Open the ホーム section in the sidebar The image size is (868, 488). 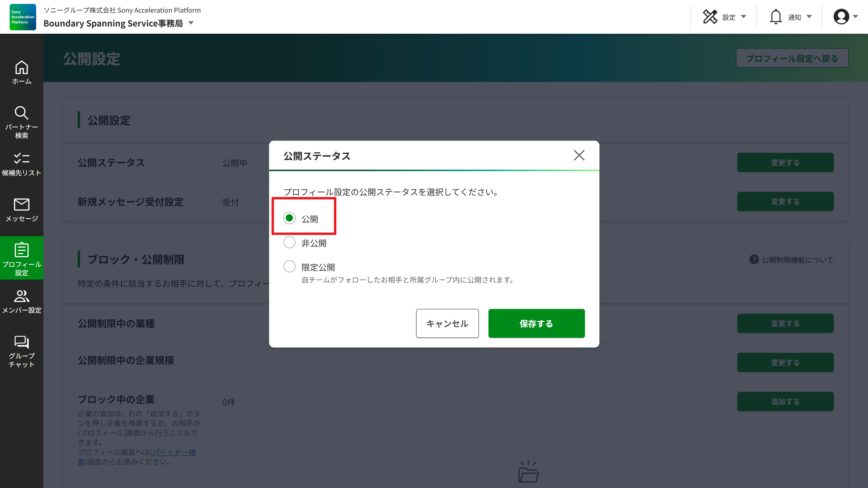[x=22, y=72]
